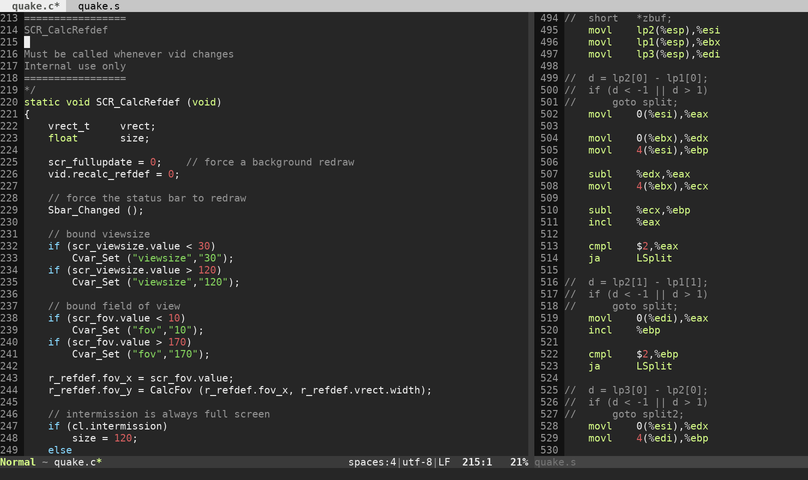Click scr_fullupdate on line 225
The height and width of the screenshot is (480, 808).
(x=90, y=162)
